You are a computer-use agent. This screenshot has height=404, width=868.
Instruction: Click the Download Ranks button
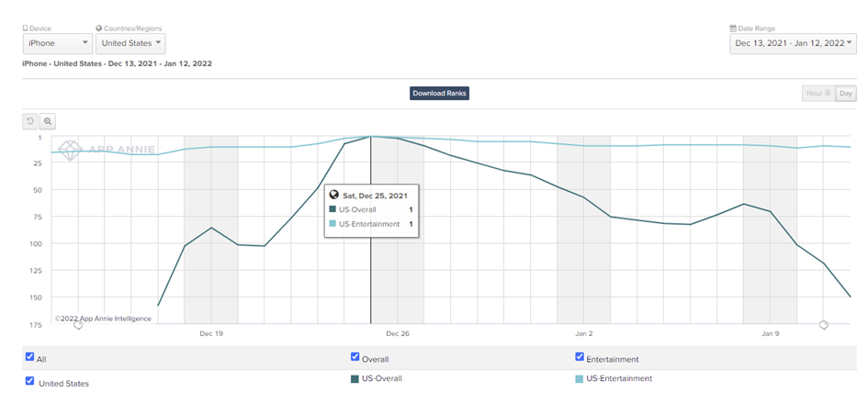[x=439, y=94]
